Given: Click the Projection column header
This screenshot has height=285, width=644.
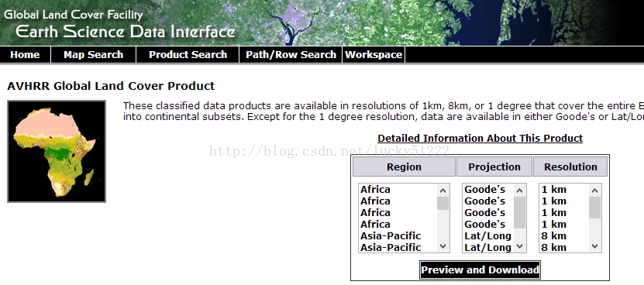Looking at the screenshot, I should [x=494, y=167].
